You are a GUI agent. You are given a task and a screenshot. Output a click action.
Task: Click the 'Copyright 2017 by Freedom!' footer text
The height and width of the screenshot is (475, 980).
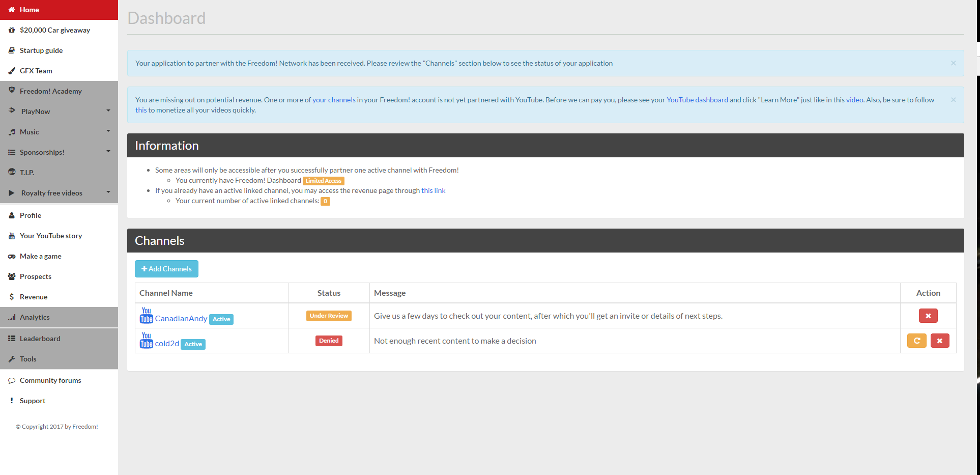(57, 427)
